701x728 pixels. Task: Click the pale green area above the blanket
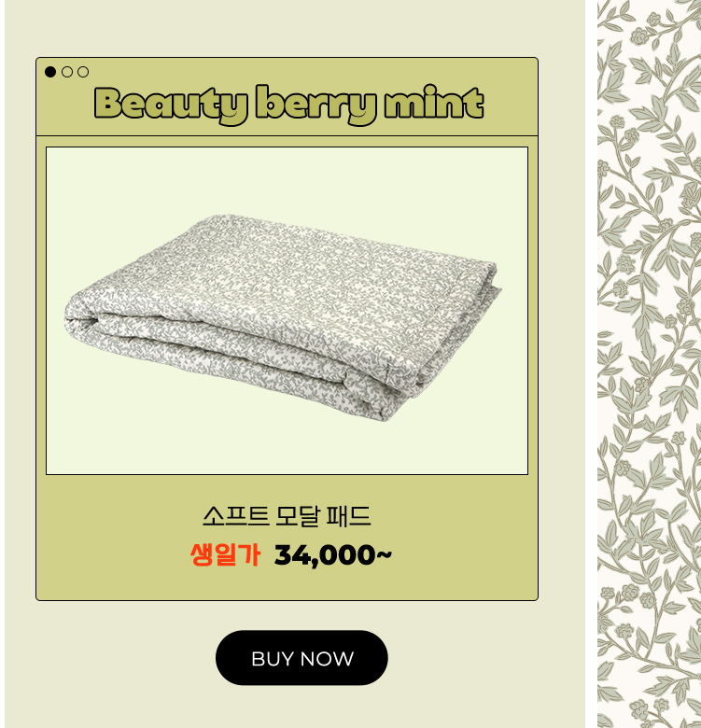287,179
